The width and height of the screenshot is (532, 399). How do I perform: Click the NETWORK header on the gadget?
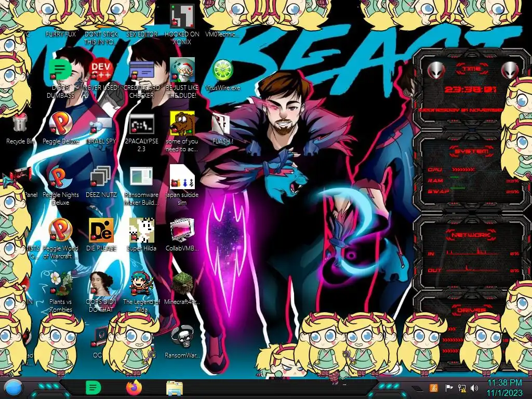(471, 235)
